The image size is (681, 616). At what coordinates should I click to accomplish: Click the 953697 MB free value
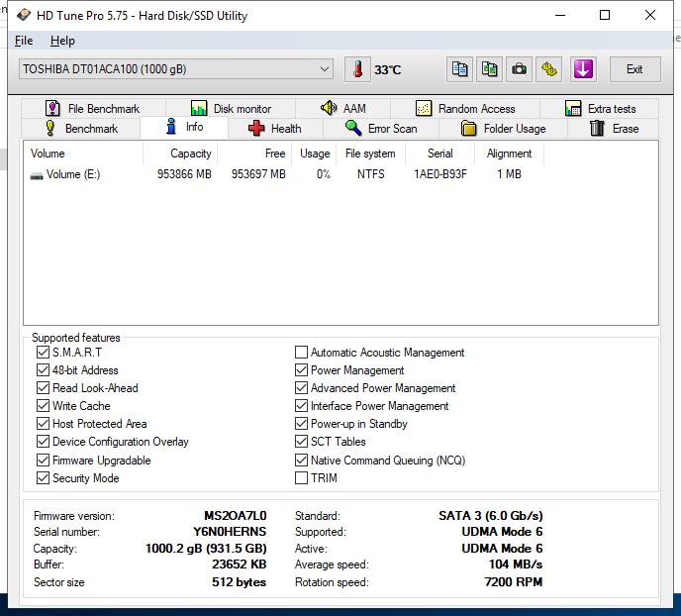tap(258, 174)
